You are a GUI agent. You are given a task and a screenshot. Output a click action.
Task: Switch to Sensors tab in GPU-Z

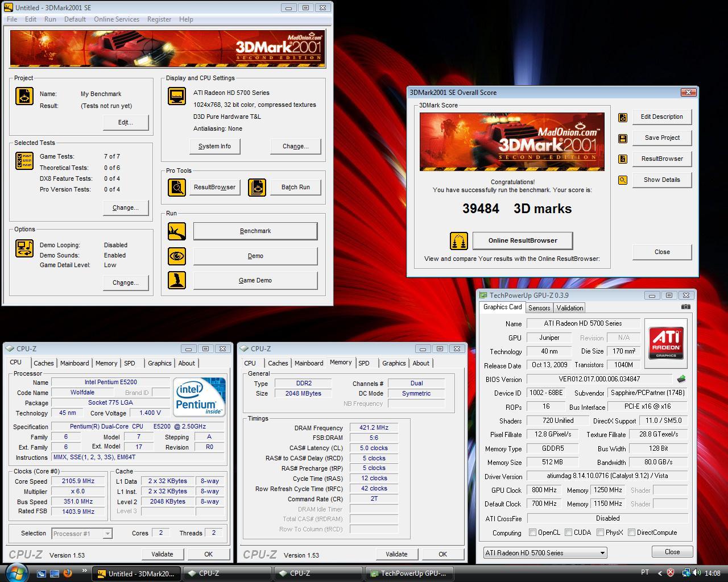point(539,307)
